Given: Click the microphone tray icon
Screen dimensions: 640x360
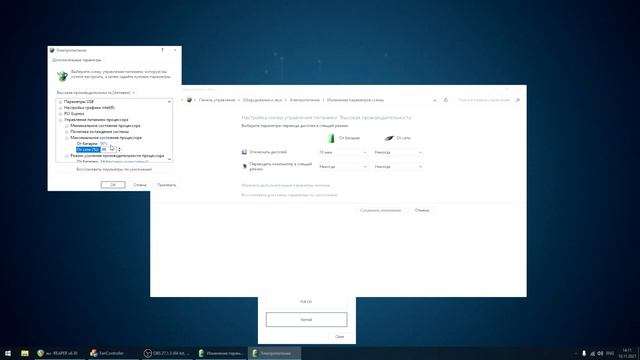Looking at the screenshot, I should [x=584, y=353].
